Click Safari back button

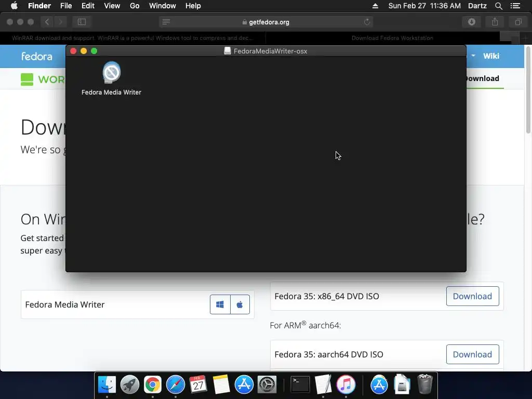[47, 22]
